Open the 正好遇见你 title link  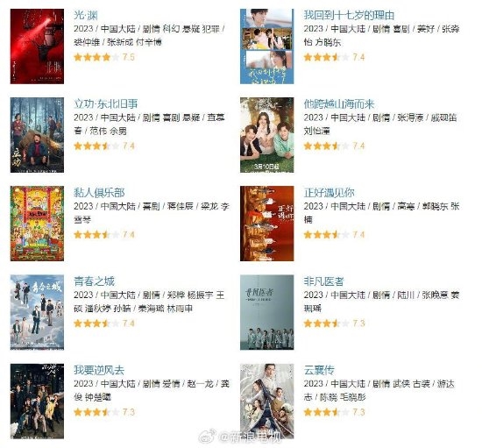329,193
